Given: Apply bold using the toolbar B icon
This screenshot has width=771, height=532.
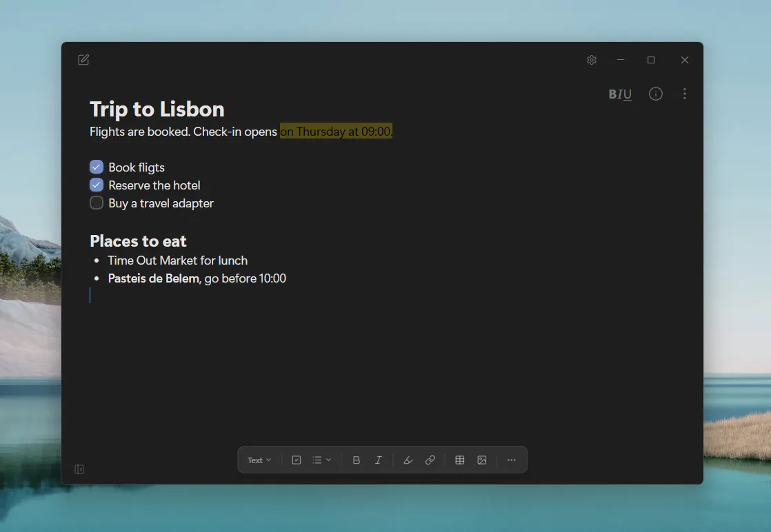Looking at the screenshot, I should (357, 460).
